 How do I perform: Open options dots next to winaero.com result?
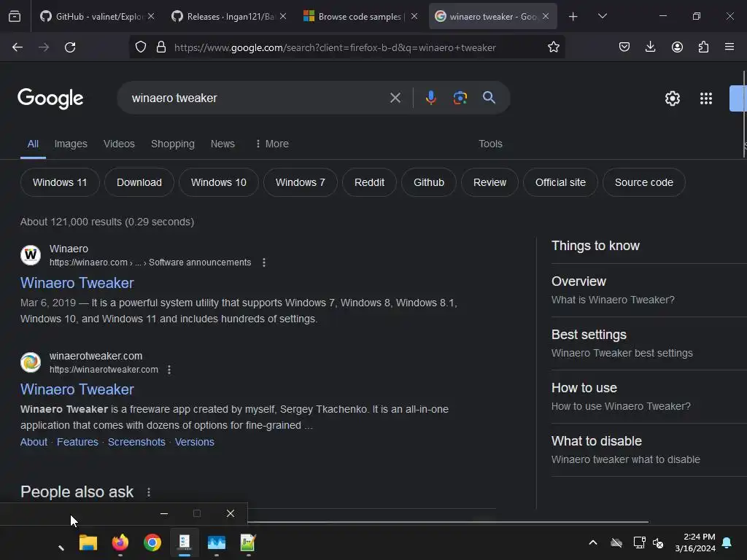click(x=264, y=262)
